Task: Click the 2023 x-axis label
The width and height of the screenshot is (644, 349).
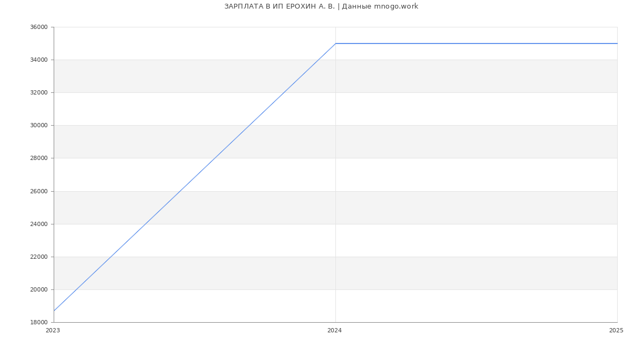Action: point(53,331)
